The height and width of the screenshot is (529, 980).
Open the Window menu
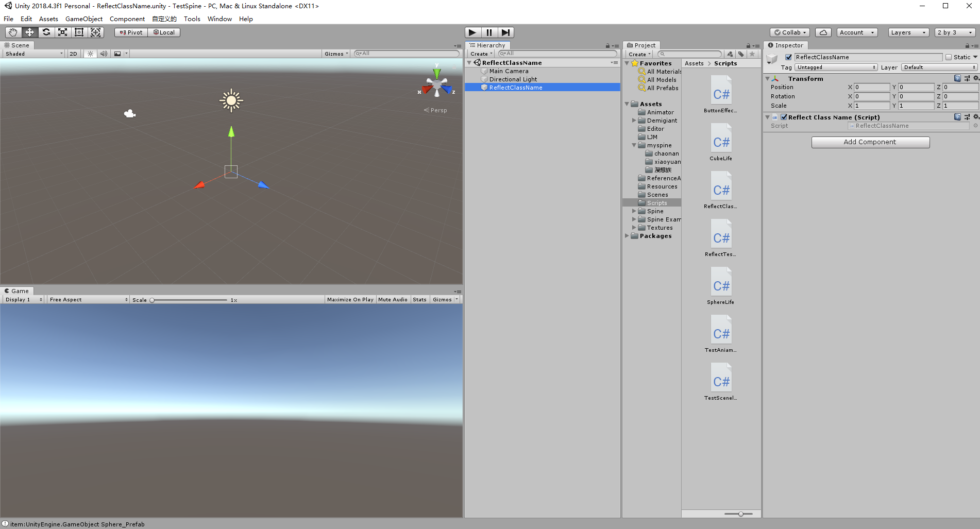[x=219, y=19]
